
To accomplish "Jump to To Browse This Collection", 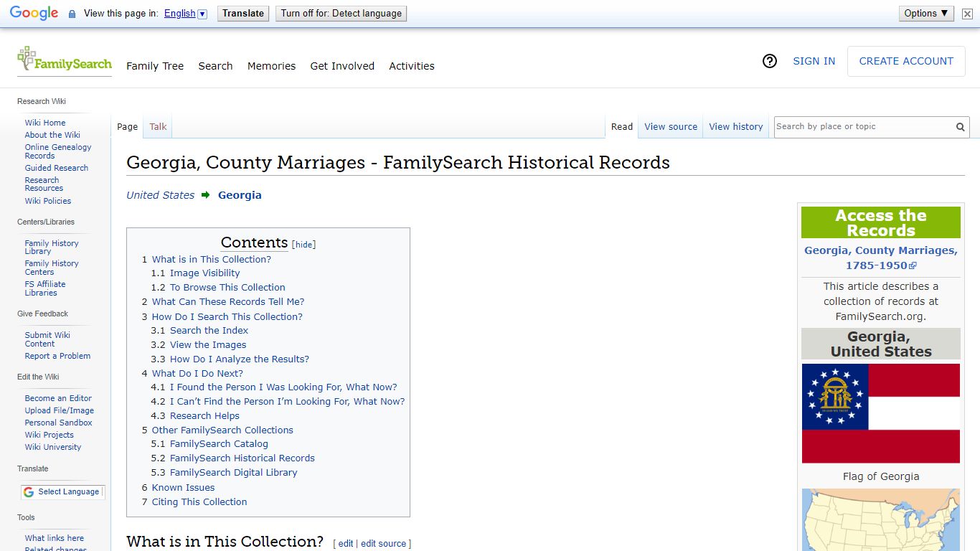I will pos(227,288).
